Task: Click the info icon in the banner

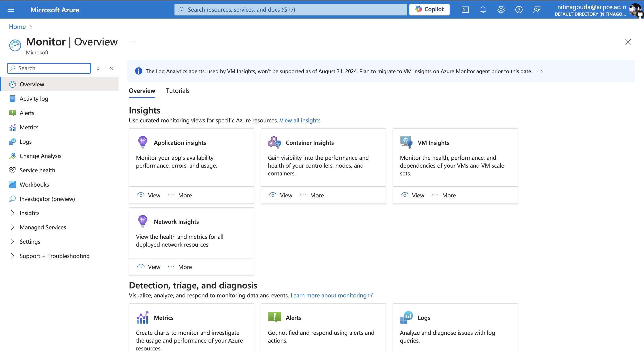Action: 138,71
